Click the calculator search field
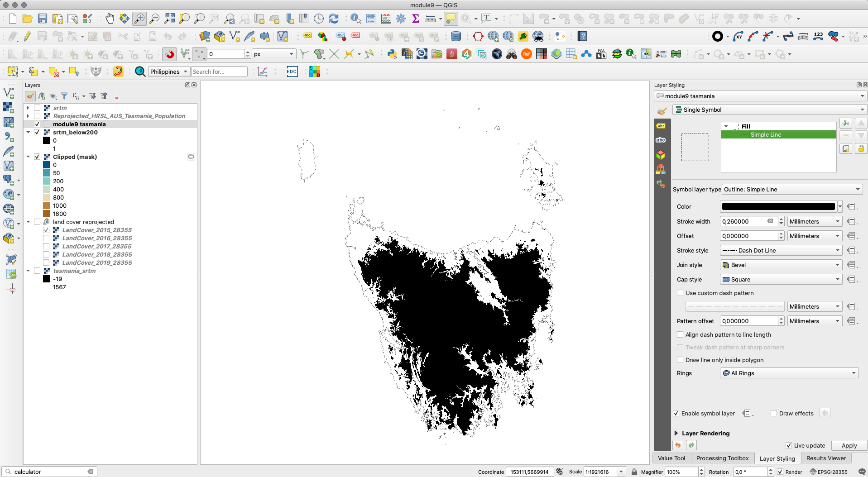Image resolution: width=868 pixels, height=477 pixels. (x=49, y=472)
